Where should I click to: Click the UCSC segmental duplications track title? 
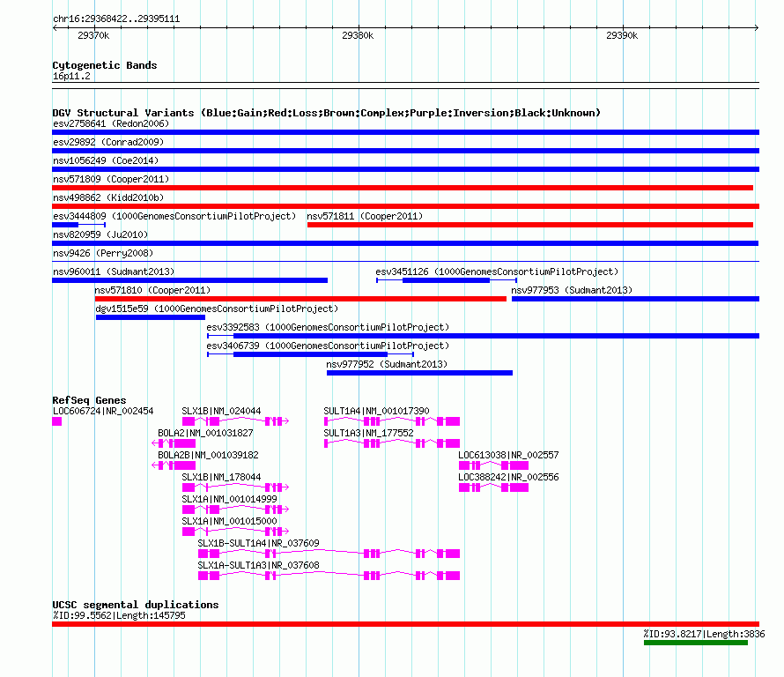[136, 605]
